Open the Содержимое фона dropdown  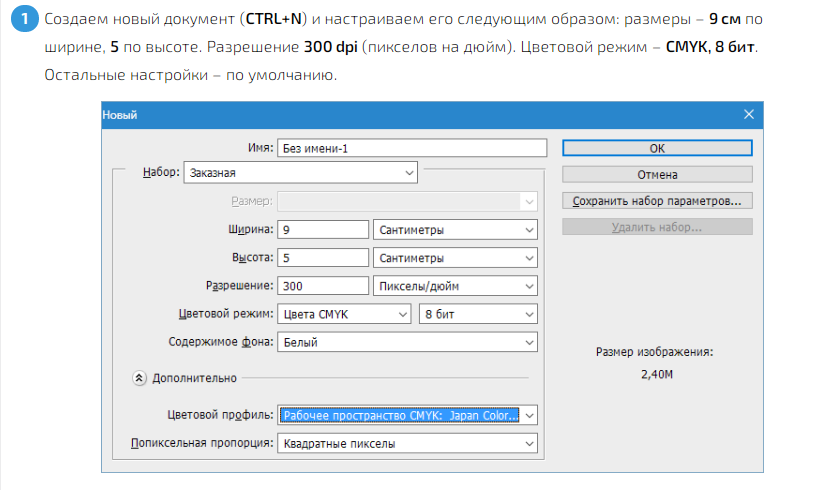click(x=407, y=342)
